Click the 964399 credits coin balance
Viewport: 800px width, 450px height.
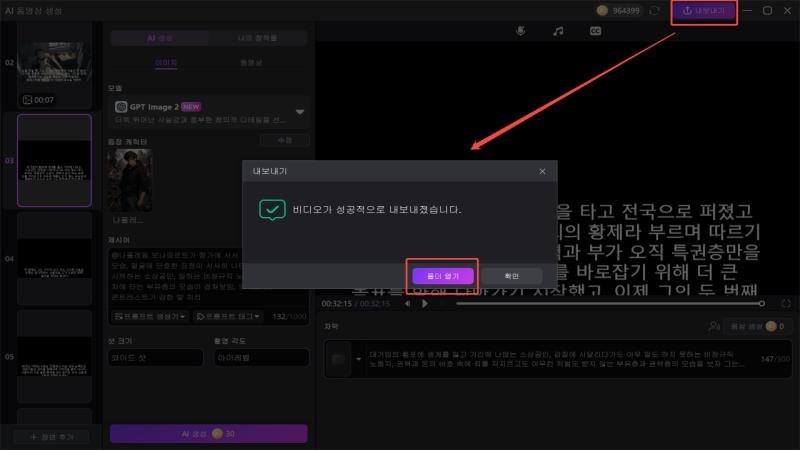pyautogui.click(x=618, y=11)
